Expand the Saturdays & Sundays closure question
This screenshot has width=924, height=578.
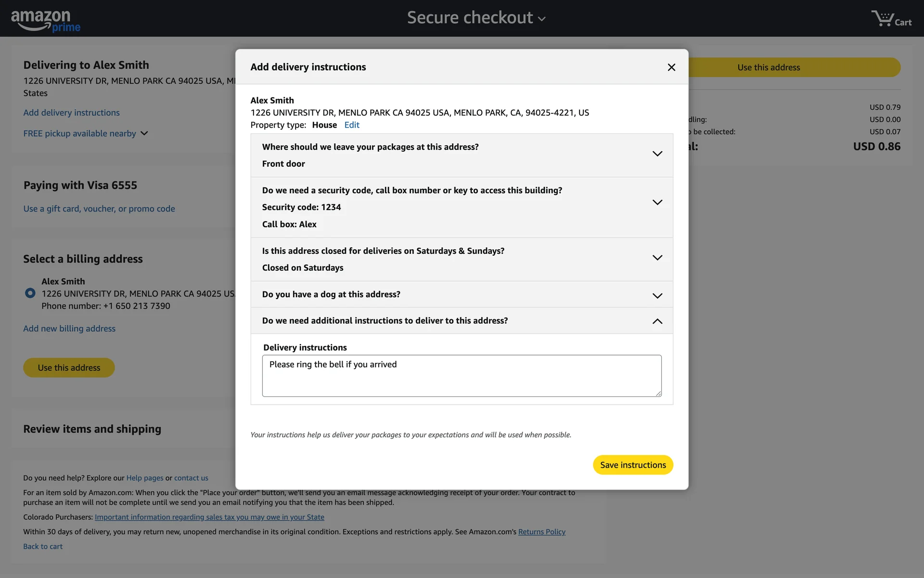[x=657, y=258]
